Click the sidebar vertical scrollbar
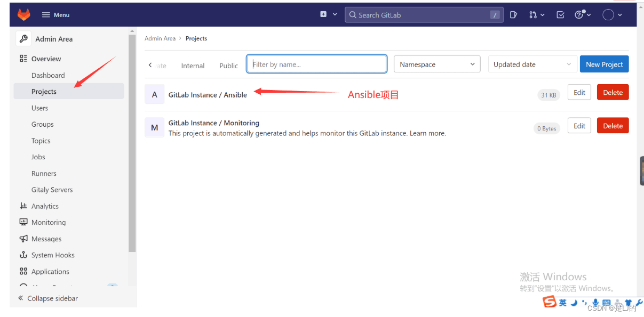This screenshot has height=317, width=644. tap(132, 142)
